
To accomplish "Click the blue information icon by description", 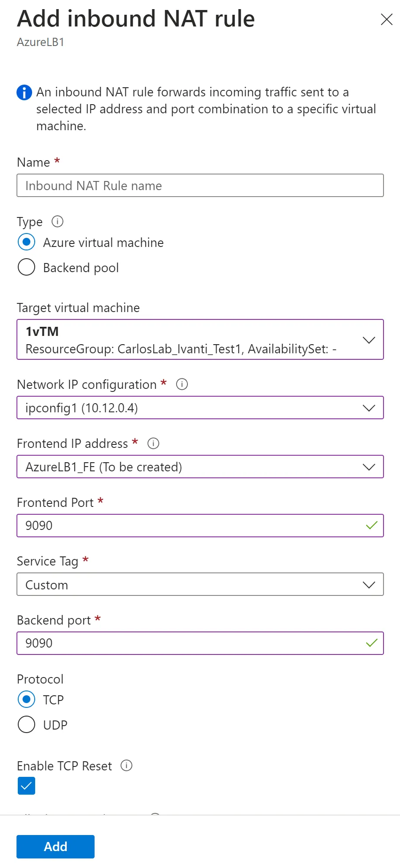I will click(24, 92).
